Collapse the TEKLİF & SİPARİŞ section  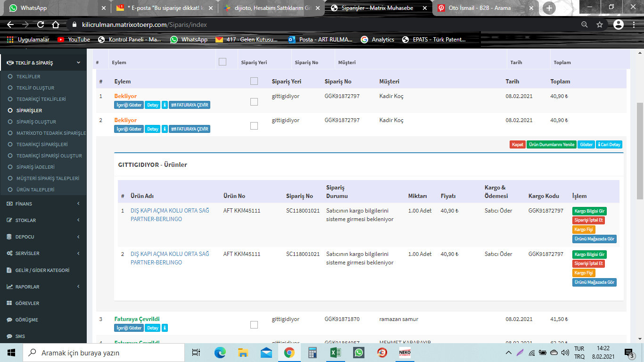tap(43, 63)
